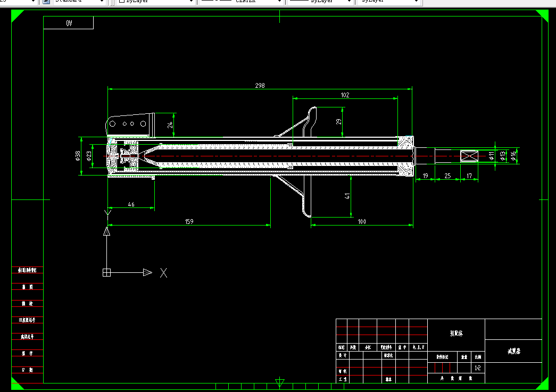Select the 旧底图总号 label in left strip
The width and height of the screenshot is (556, 392).
[27, 320]
